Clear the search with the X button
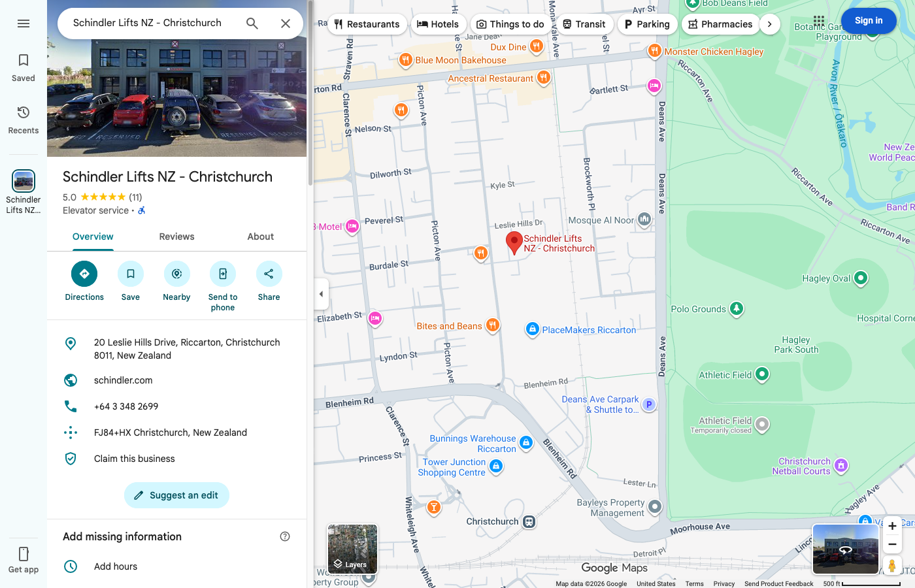The height and width of the screenshot is (588, 915). coord(286,24)
